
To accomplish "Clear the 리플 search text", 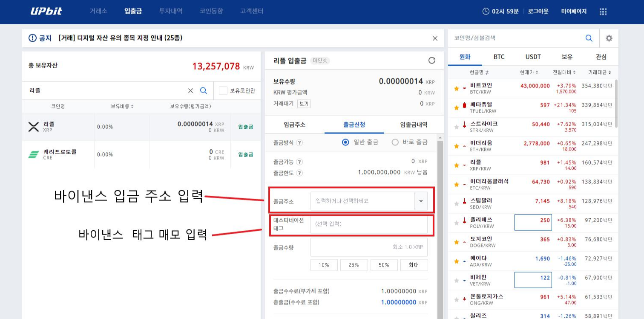I will pyautogui.click(x=190, y=90).
